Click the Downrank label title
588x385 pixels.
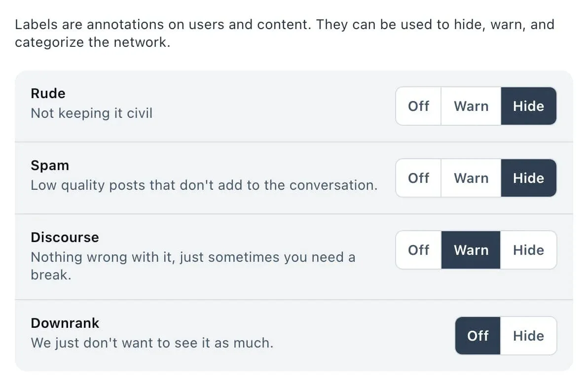65,323
